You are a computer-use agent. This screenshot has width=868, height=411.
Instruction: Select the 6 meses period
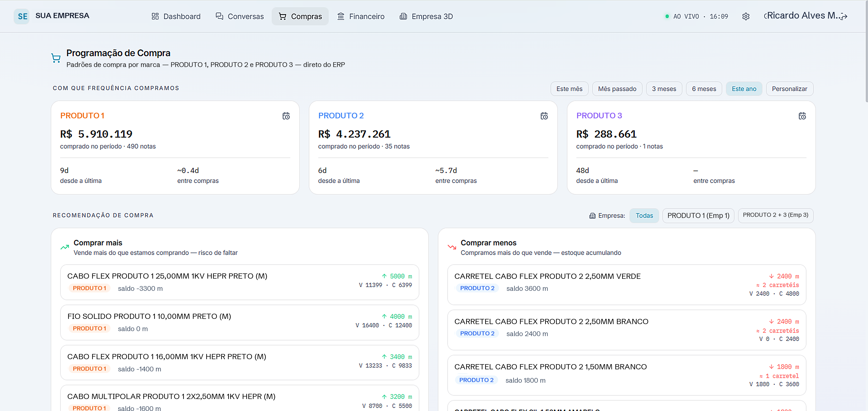point(704,89)
